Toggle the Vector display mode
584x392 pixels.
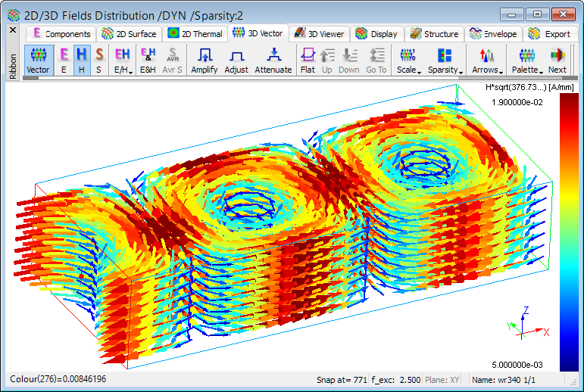38,60
